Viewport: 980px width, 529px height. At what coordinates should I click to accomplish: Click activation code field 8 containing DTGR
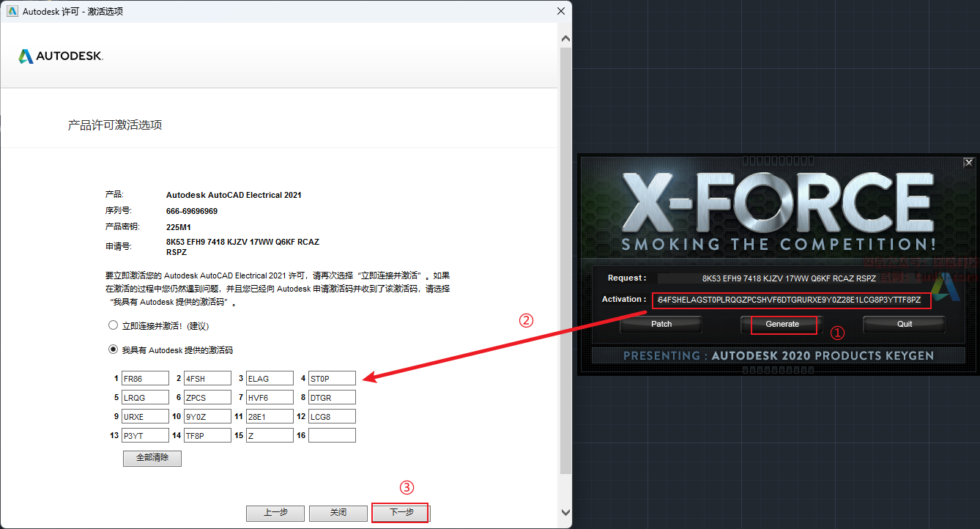point(332,398)
